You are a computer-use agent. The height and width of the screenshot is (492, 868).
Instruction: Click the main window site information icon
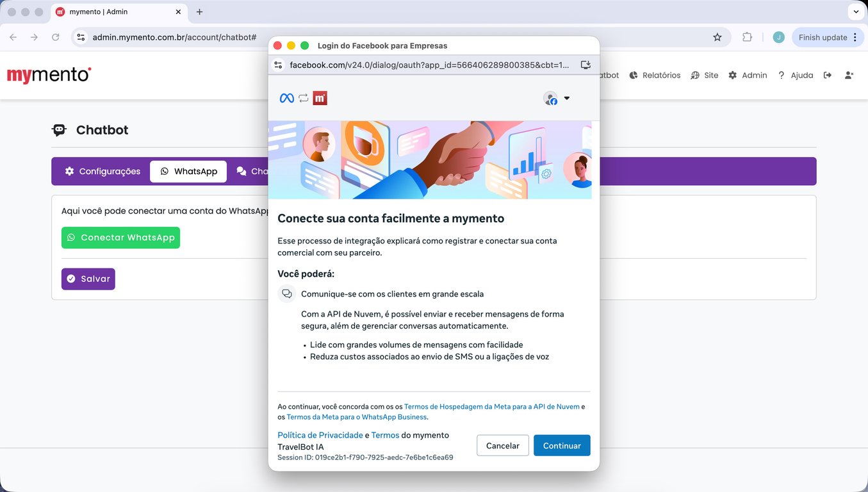(81, 37)
